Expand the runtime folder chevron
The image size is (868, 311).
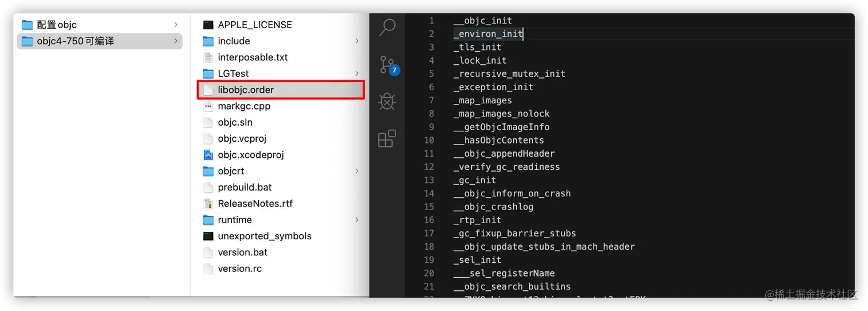[356, 220]
